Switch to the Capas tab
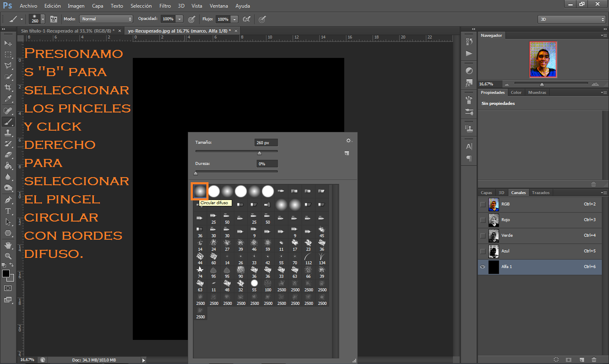The width and height of the screenshot is (609, 364). click(x=486, y=192)
